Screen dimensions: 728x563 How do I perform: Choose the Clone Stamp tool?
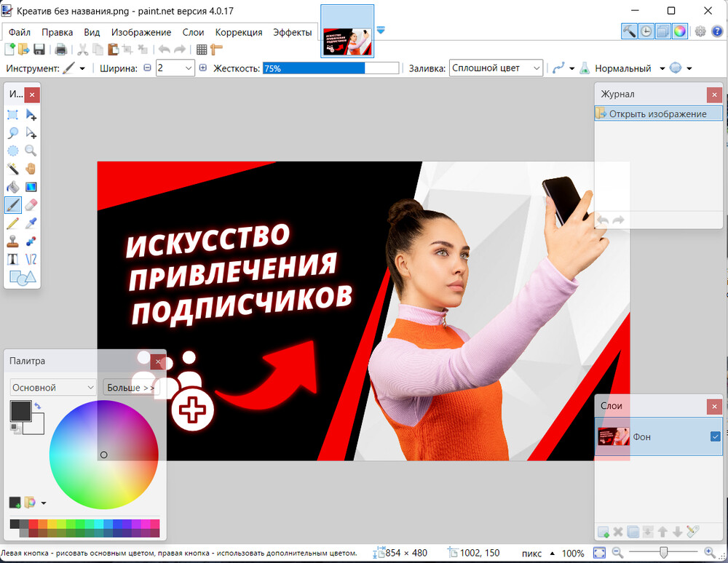(x=12, y=241)
